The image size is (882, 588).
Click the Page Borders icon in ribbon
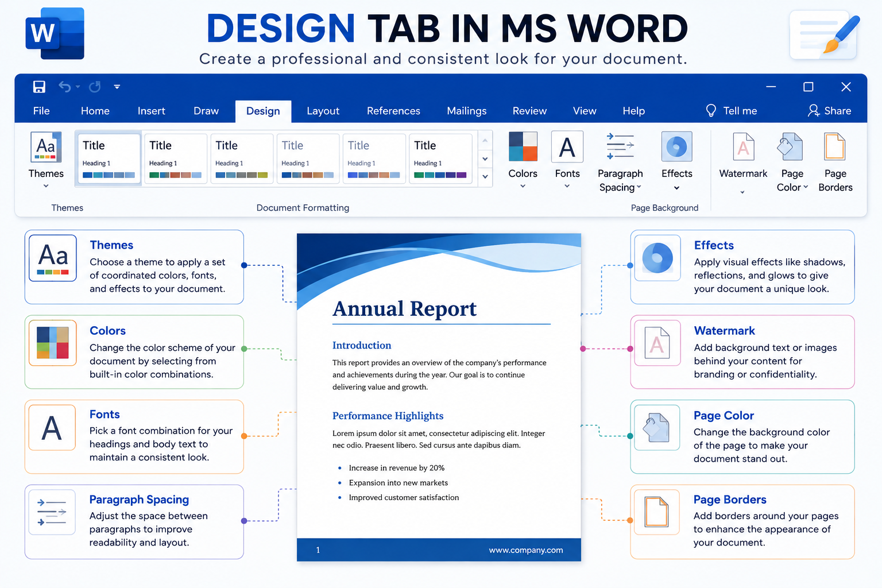[x=835, y=146]
